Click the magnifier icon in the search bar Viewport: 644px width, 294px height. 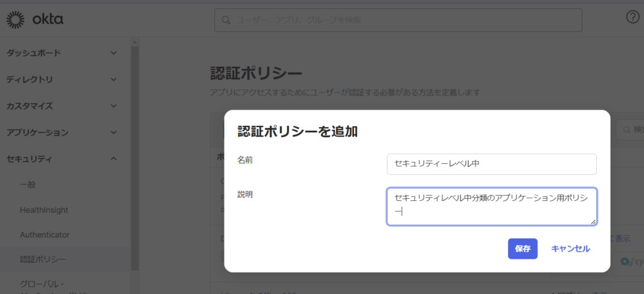(226, 20)
